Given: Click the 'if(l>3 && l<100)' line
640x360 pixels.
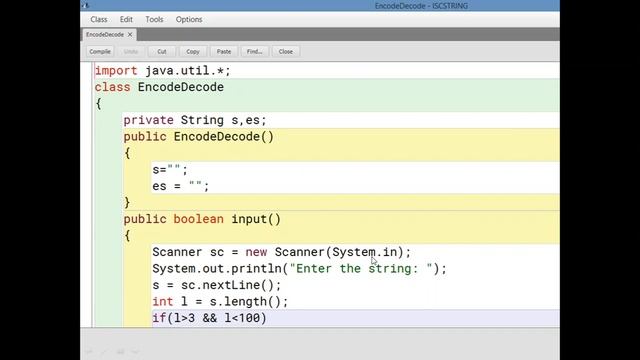Looking at the screenshot, I should (209, 318).
